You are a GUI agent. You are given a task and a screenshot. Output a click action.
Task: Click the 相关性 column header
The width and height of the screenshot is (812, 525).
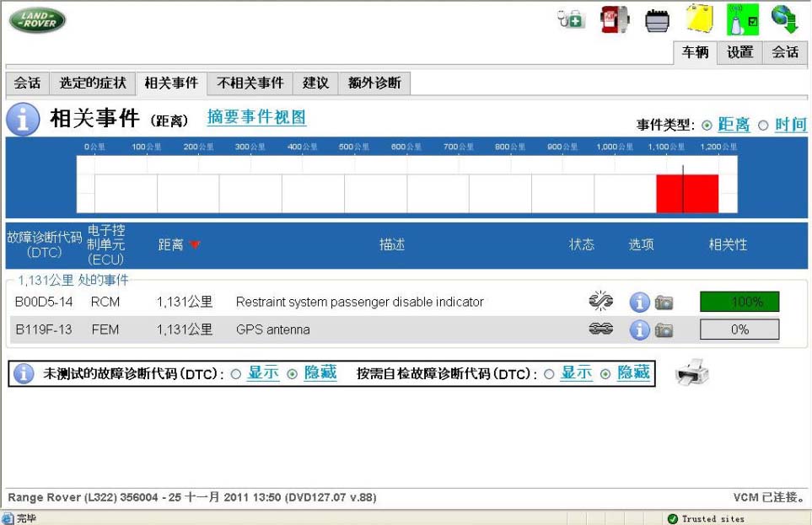click(729, 244)
